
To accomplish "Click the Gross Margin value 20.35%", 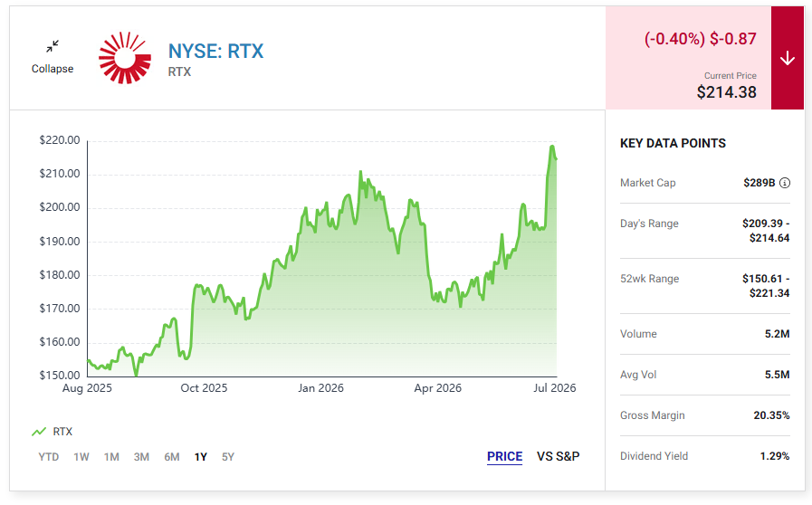I will (771, 415).
